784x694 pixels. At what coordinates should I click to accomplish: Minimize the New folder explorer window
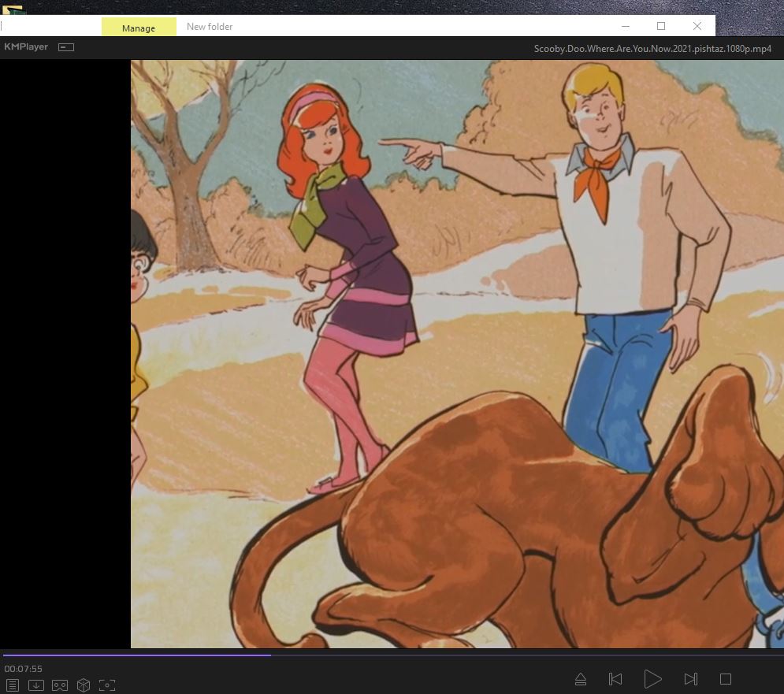625,26
